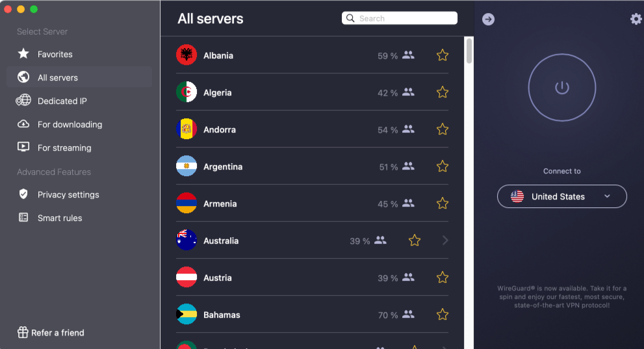The width and height of the screenshot is (644, 349).
Task: Click Albania server load users icon
Action: [x=408, y=55]
